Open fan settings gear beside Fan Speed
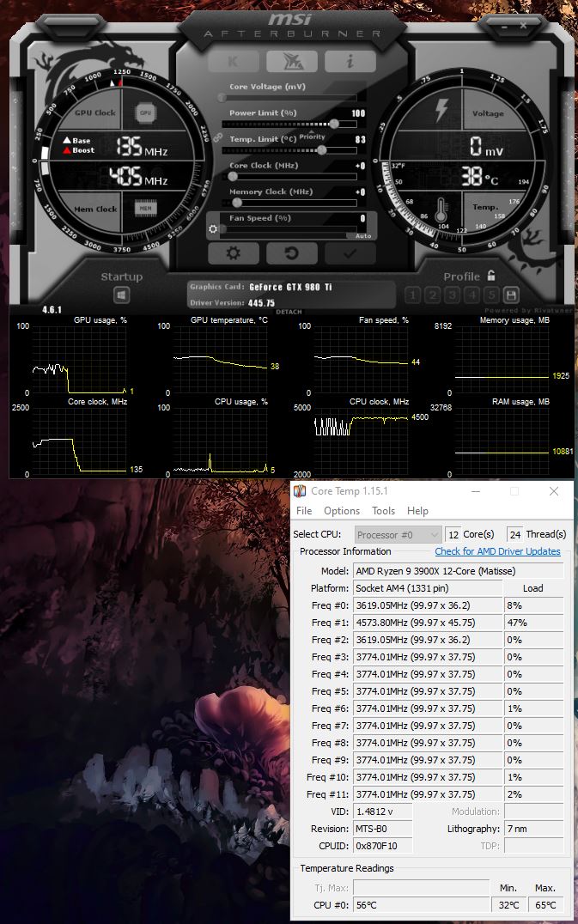The width and height of the screenshot is (578, 924). coord(214,229)
